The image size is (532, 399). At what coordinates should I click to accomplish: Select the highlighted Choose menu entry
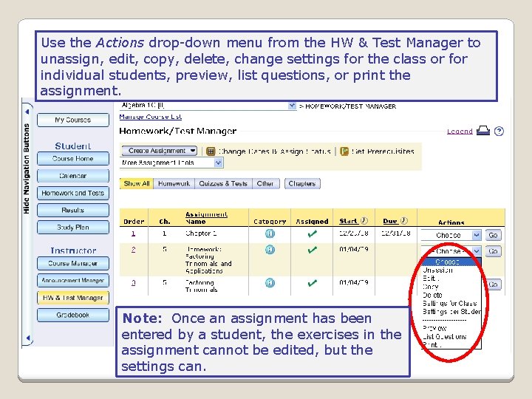[451, 262]
